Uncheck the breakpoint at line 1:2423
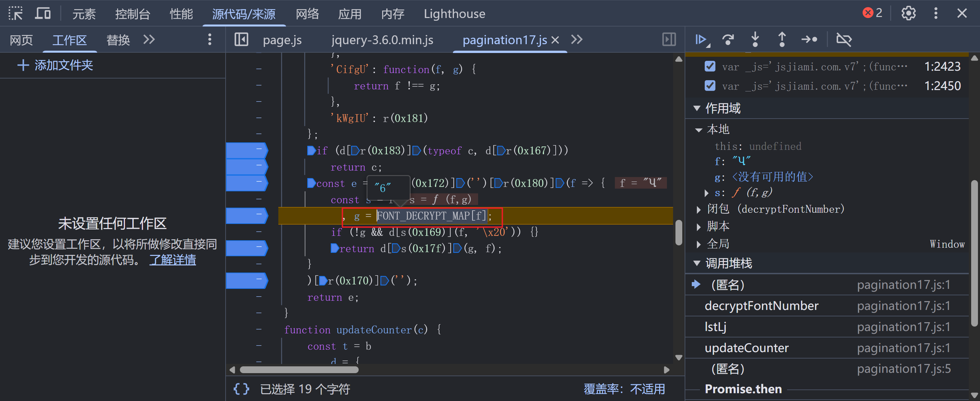The image size is (980, 401). tap(710, 67)
